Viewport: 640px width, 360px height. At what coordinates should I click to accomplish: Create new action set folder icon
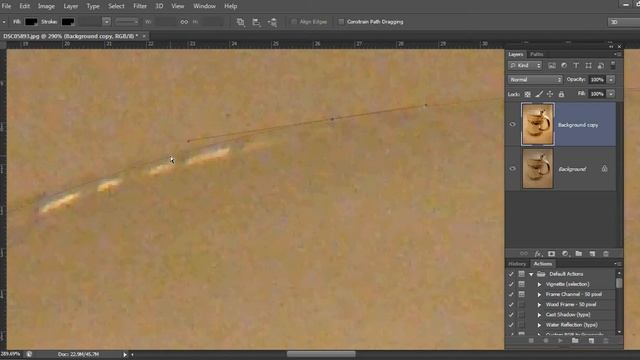coord(575,340)
